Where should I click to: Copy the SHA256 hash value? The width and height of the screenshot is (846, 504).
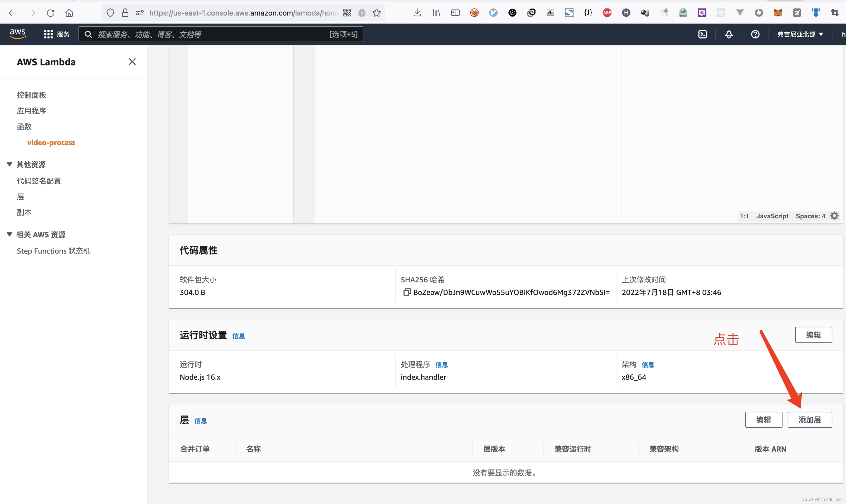click(x=406, y=292)
